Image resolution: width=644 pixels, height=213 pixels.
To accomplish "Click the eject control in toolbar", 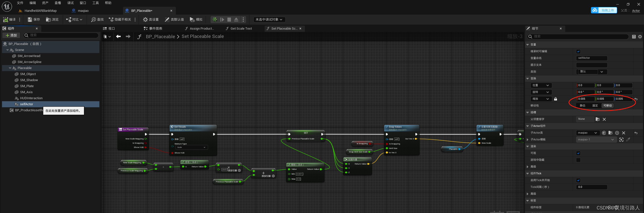I will click(236, 20).
